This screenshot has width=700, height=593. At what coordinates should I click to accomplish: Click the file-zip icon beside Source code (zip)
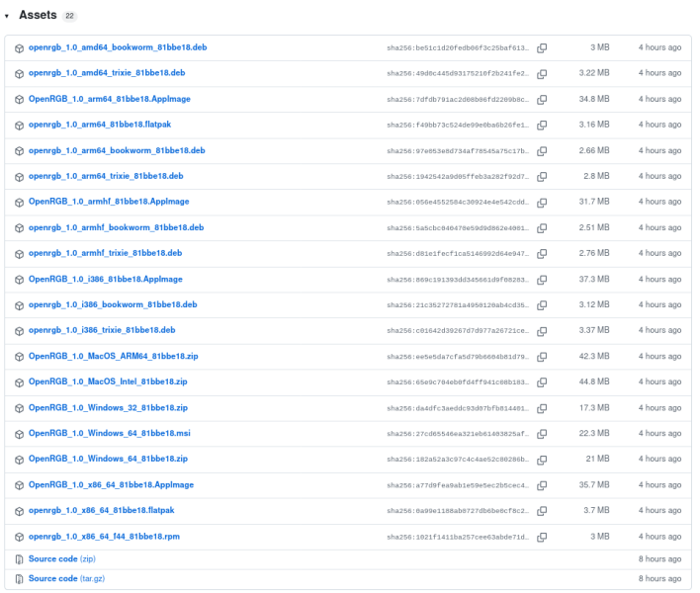tap(19, 559)
